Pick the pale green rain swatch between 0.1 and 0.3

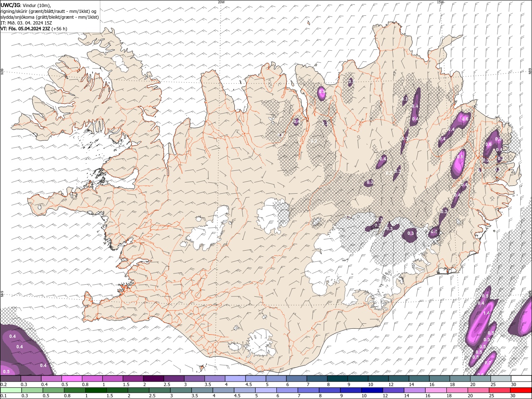pos(10,390)
